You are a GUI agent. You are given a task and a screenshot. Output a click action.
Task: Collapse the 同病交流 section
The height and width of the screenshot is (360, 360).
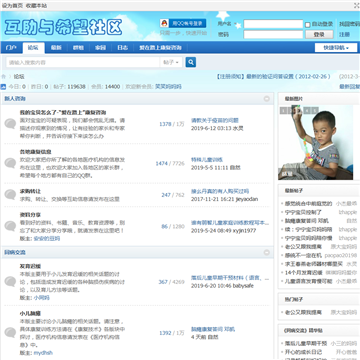[x=266, y=253]
